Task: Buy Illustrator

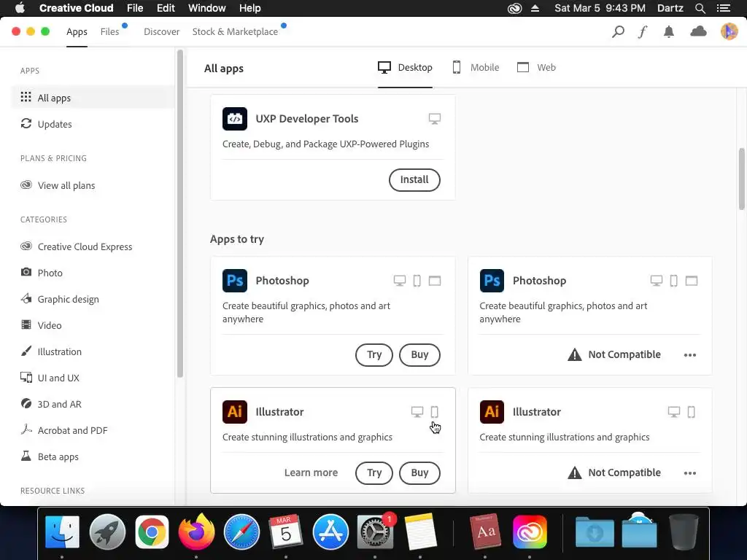Action: click(419, 472)
